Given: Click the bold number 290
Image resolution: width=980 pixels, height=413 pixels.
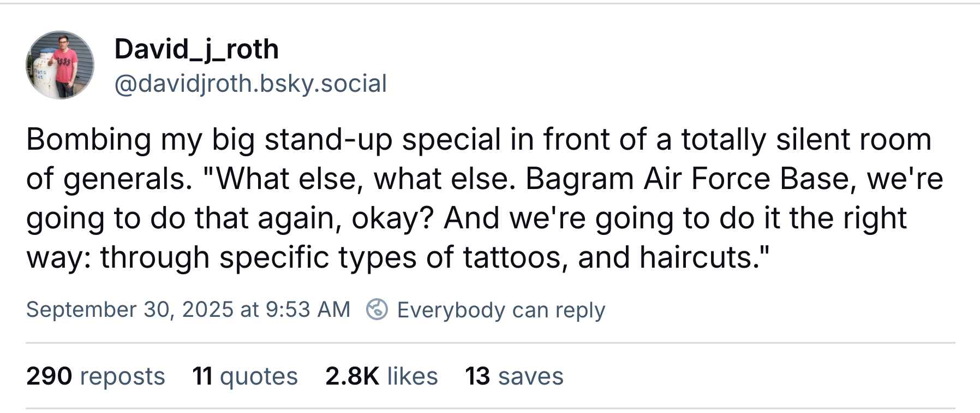Looking at the screenshot, I should 49,376.
